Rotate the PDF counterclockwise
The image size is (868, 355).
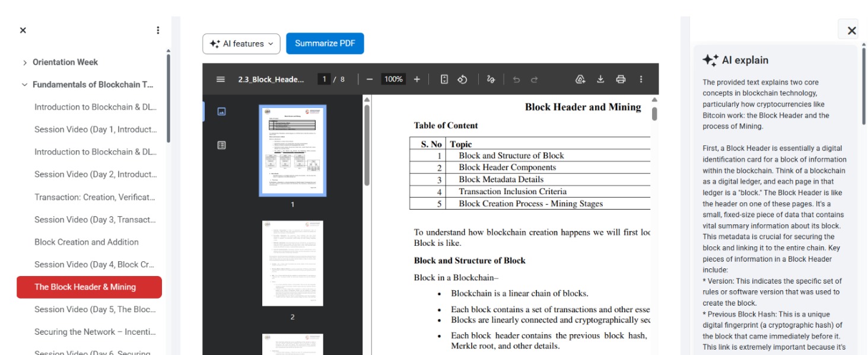click(463, 79)
